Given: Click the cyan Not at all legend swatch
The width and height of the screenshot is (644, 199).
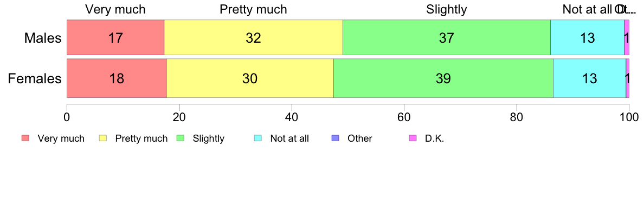Looking at the screenshot, I should [258, 138].
